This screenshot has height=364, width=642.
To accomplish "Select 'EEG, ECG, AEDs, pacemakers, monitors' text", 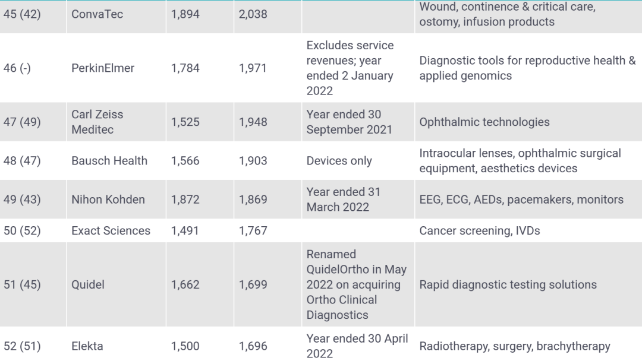I will (521, 200).
